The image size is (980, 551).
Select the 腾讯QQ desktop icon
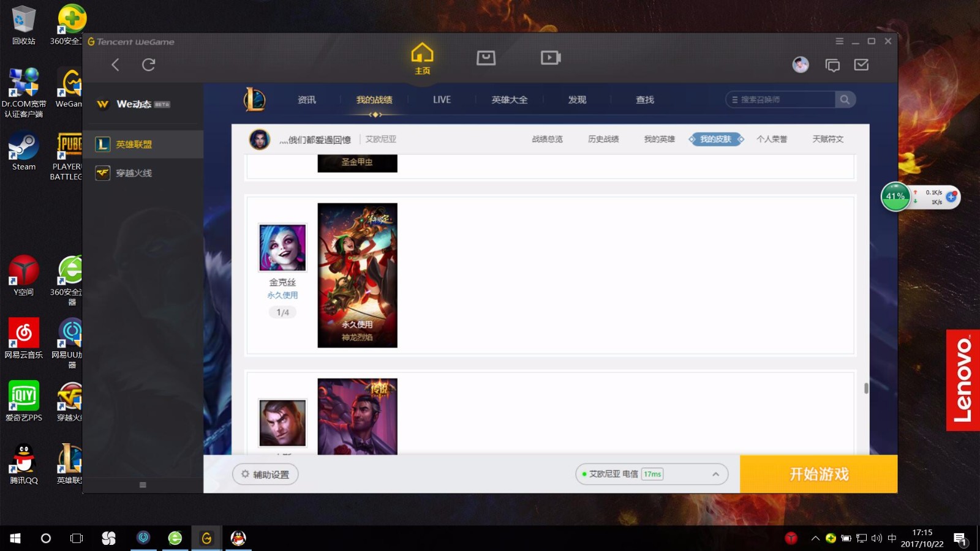24,464
